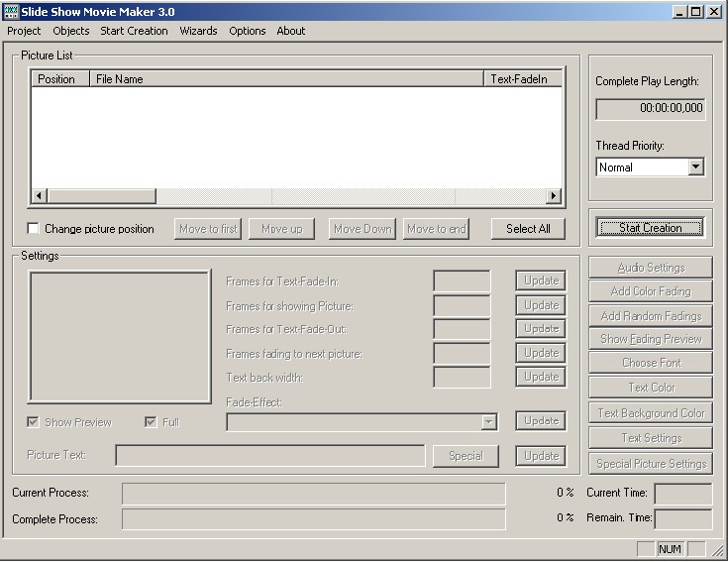
Task: Click the Special button beside Picture Text
Action: pos(466,456)
